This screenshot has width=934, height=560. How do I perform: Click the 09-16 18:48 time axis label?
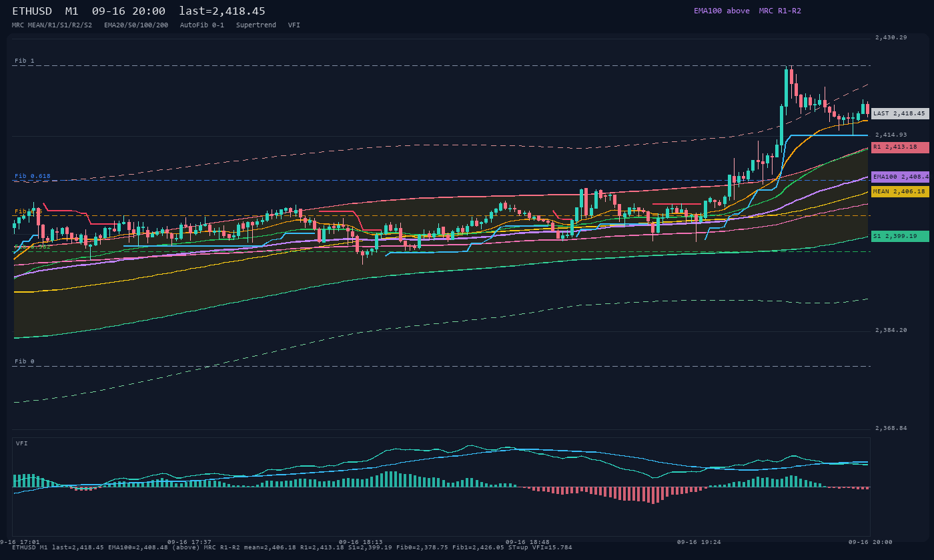tap(528, 542)
